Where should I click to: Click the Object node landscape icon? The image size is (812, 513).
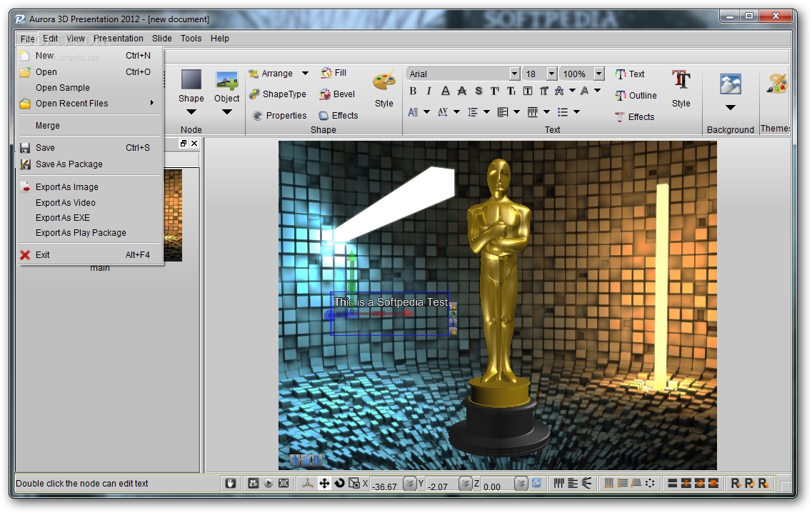click(227, 81)
